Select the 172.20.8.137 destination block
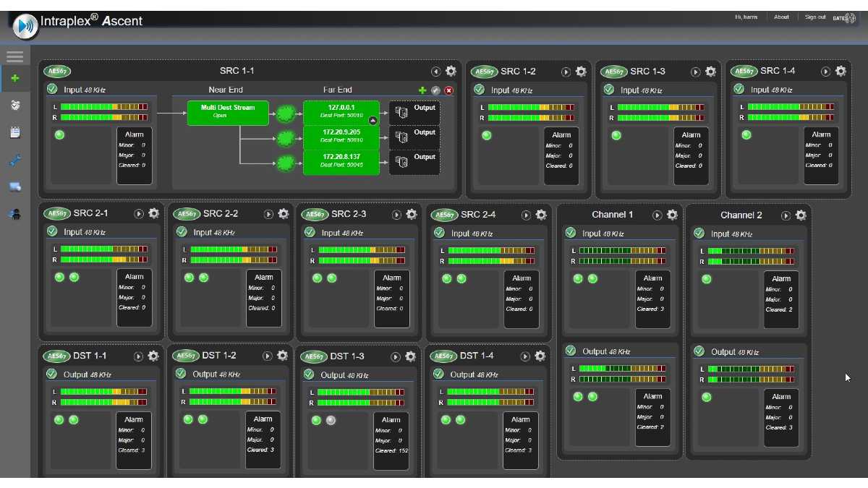This screenshot has height=488, width=868. pos(341,162)
